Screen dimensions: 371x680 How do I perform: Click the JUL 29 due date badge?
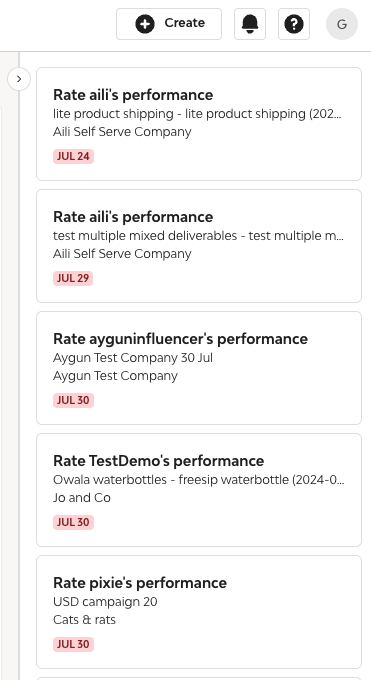(x=73, y=278)
